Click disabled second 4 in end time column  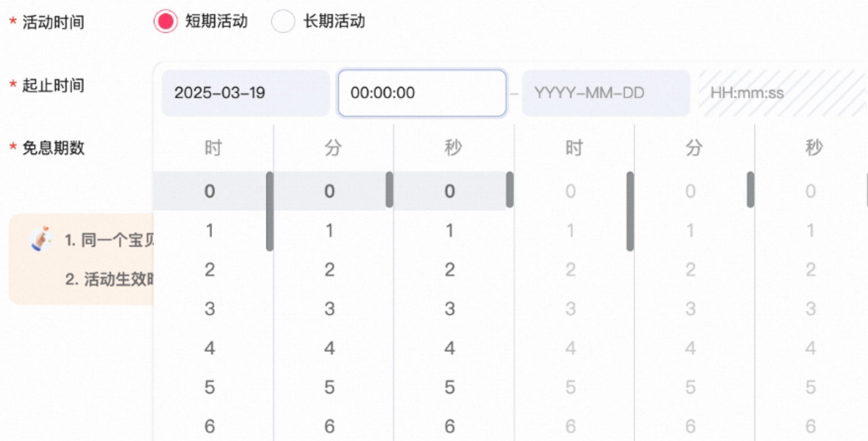[810, 348]
